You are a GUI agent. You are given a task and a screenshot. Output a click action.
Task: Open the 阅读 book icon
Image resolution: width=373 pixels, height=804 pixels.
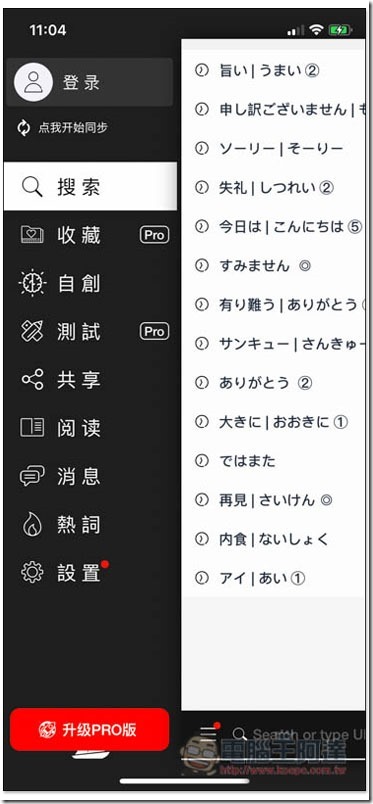[32, 428]
